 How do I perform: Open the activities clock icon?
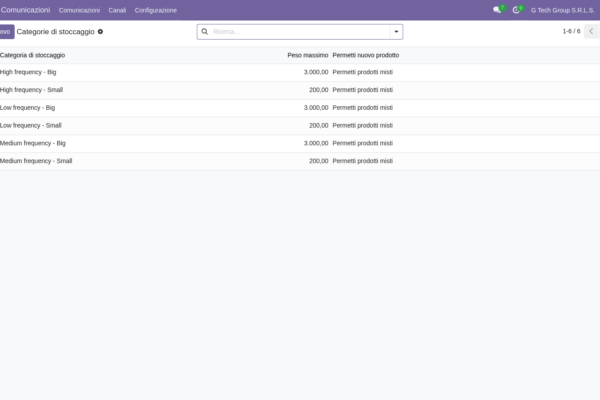point(518,10)
